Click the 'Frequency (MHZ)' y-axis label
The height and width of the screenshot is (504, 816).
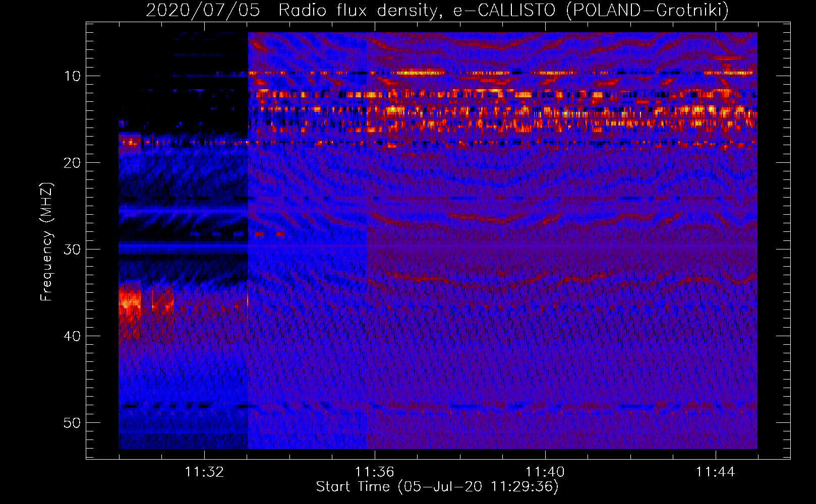coord(46,242)
